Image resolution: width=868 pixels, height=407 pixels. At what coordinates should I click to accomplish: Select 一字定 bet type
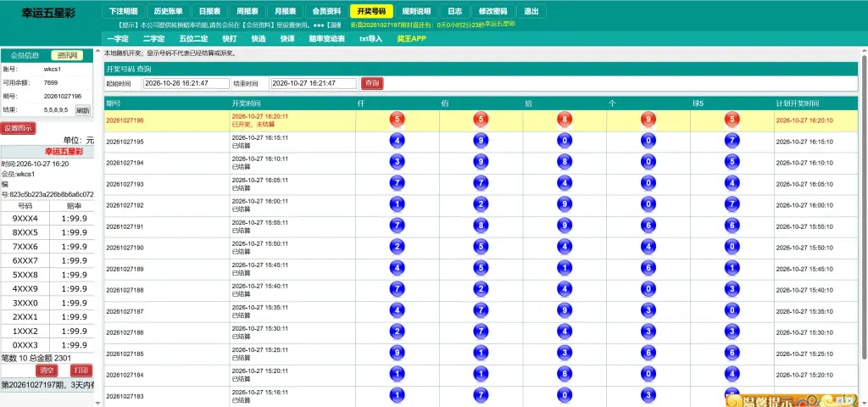[x=118, y=39]
